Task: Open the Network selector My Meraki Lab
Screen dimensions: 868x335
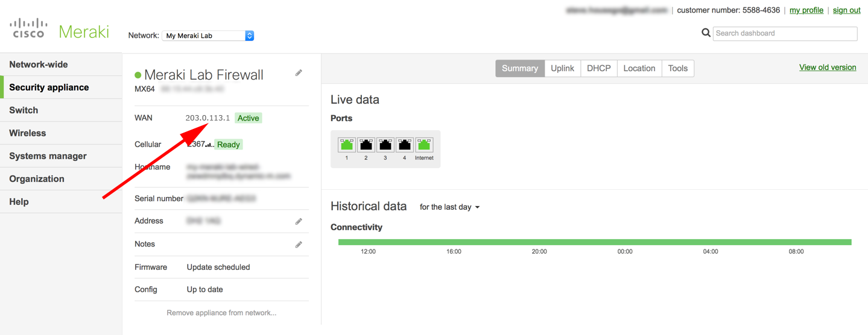Action: (x=208, y=36)
